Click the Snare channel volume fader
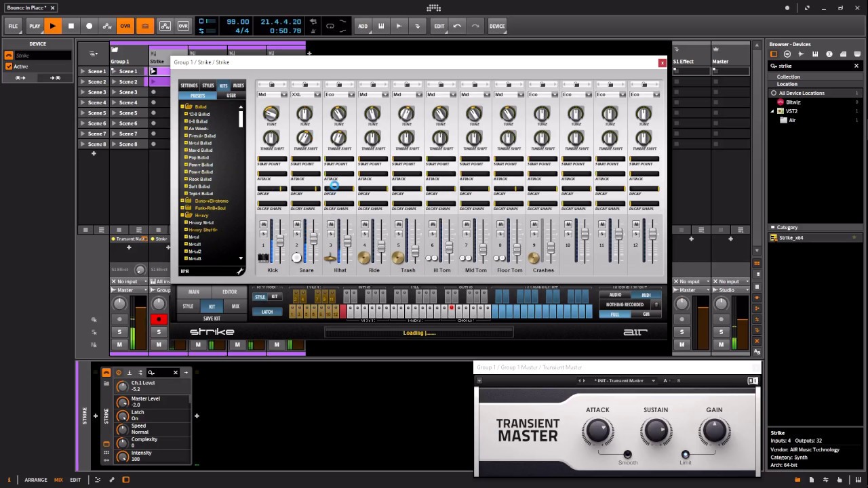The height and width of the screenshot is (488, 868). pos(313,239)
